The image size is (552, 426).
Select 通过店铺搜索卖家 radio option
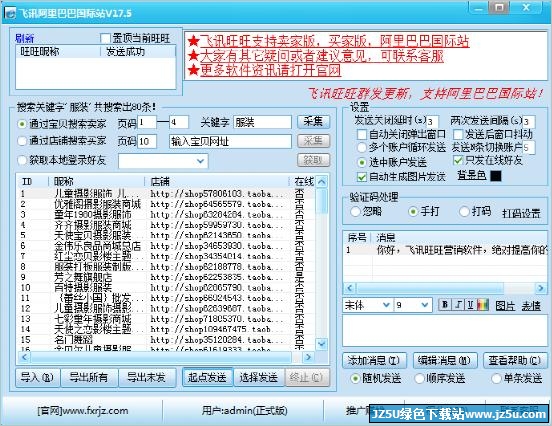(x=22, y=141)
